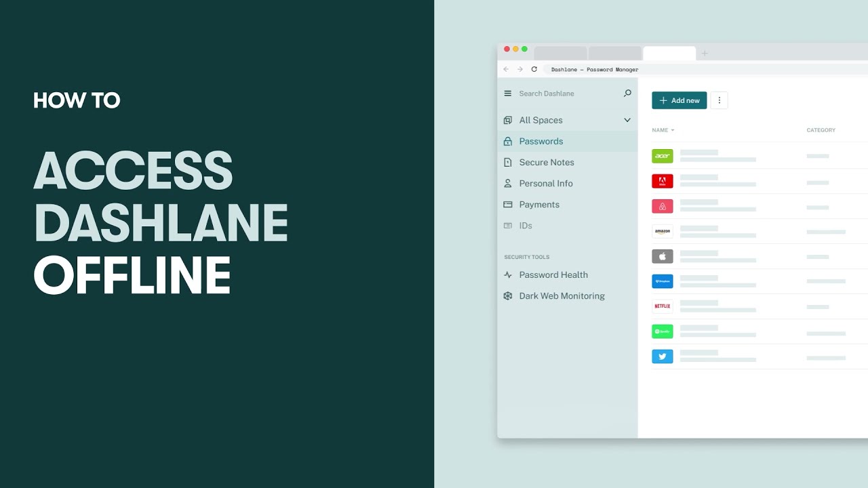Open the Netflix password entry logo

pos(663,306)
